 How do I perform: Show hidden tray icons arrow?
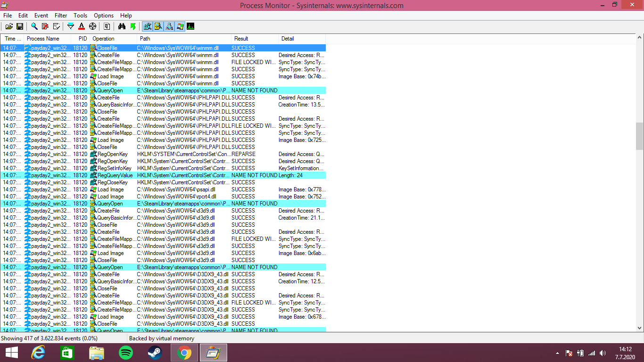pyautogui.click(x=557, y=353)
